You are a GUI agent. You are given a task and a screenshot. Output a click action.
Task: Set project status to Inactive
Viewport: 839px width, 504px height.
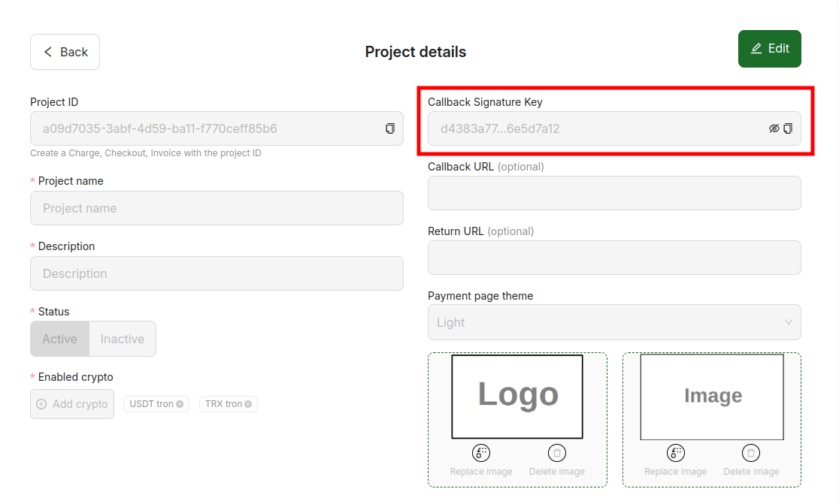click(x=123, y=339)
